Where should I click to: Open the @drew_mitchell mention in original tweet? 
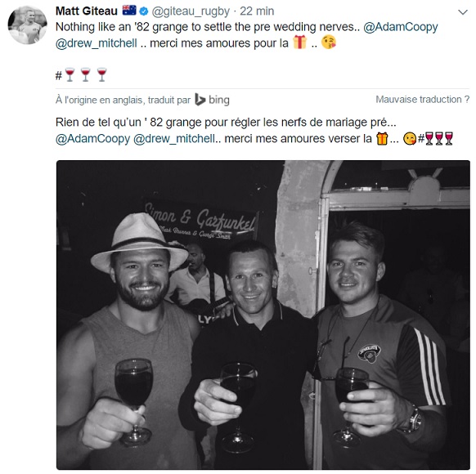coord(97,43)
